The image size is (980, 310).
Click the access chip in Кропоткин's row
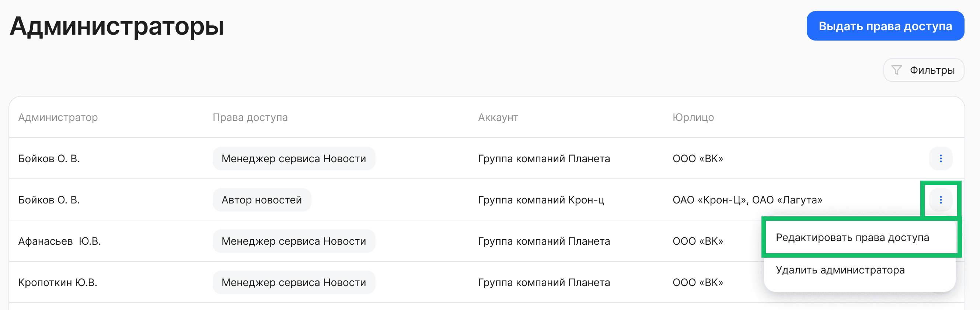click(x=294, y=282)
